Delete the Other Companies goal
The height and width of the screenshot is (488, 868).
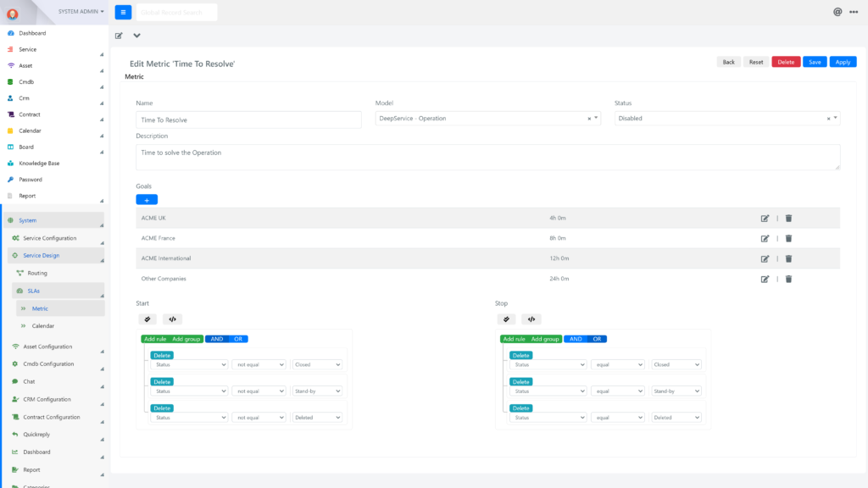[x=788, y=280]
